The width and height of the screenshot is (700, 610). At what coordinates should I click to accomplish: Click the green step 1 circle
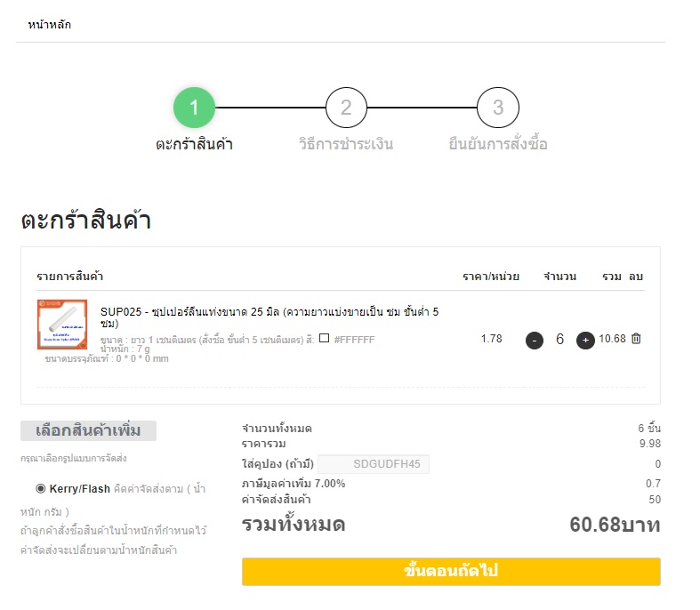[x=195, y=108]
